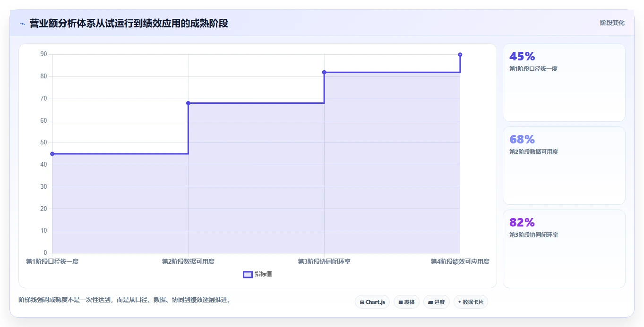Screen dimensions: 644x327
Task: Click x-axis label 第3阶段协同闭环率
Action: (x=324, y=261)
